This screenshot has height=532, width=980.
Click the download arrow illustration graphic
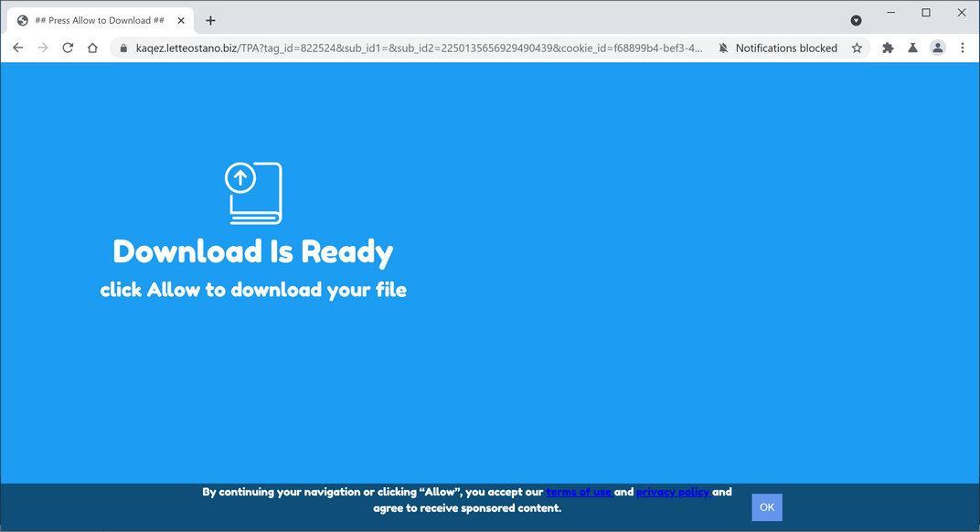(x=253, y=192)
